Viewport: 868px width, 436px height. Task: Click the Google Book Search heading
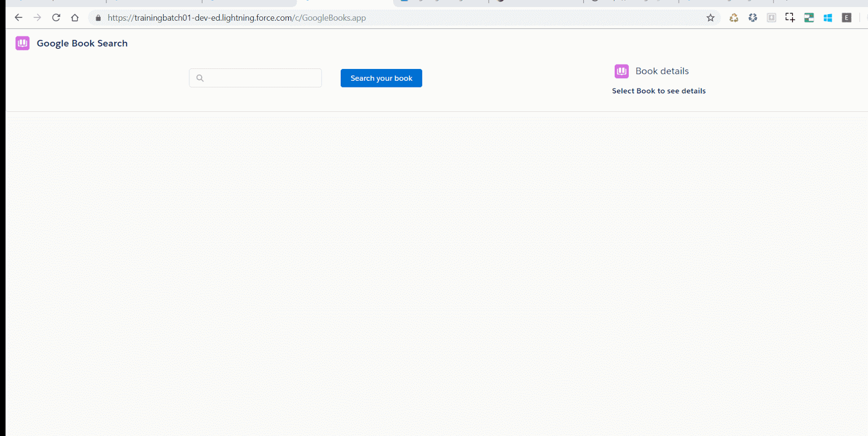[x=82, y=43]
